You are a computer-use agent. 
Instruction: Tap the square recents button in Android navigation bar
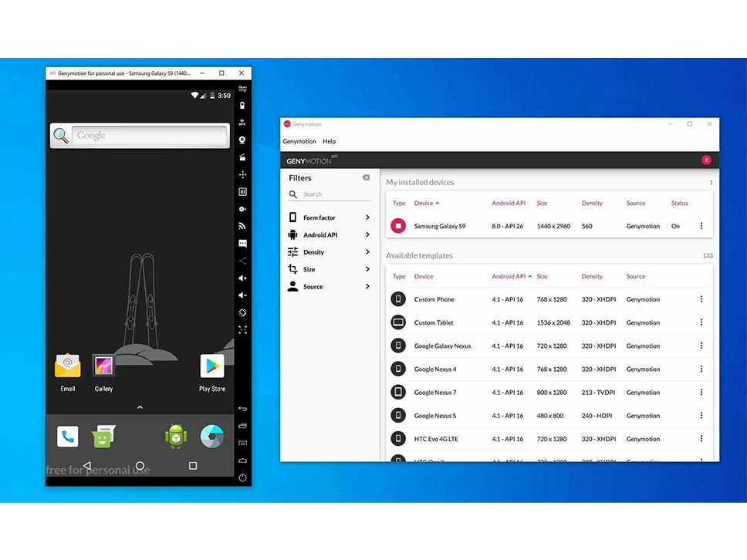point(193,465)
